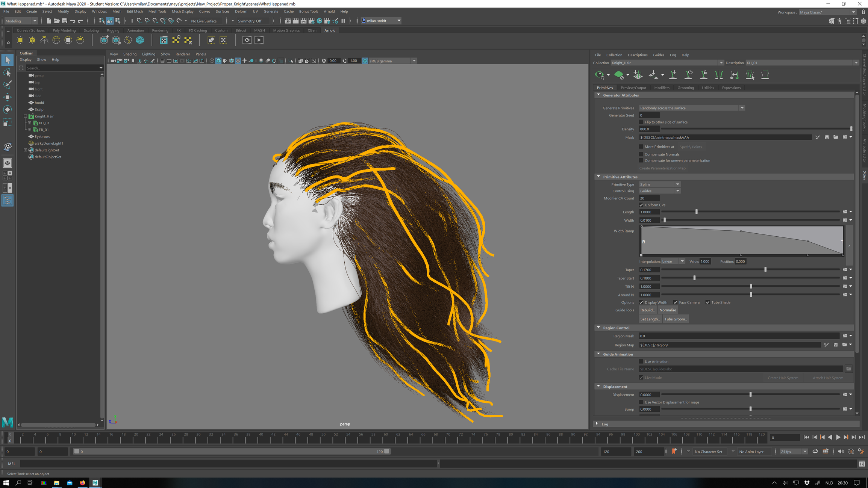This screenshot has height=488, width=868.
Task: Click the Normalize button
Action: click(668, 310)
